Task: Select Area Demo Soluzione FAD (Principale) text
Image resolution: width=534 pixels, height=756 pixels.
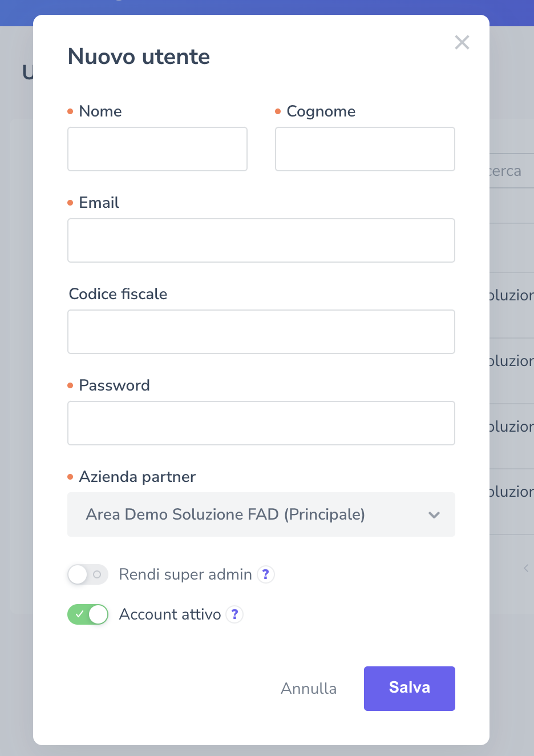Action: pyautogui.click(x=225, y=514)
